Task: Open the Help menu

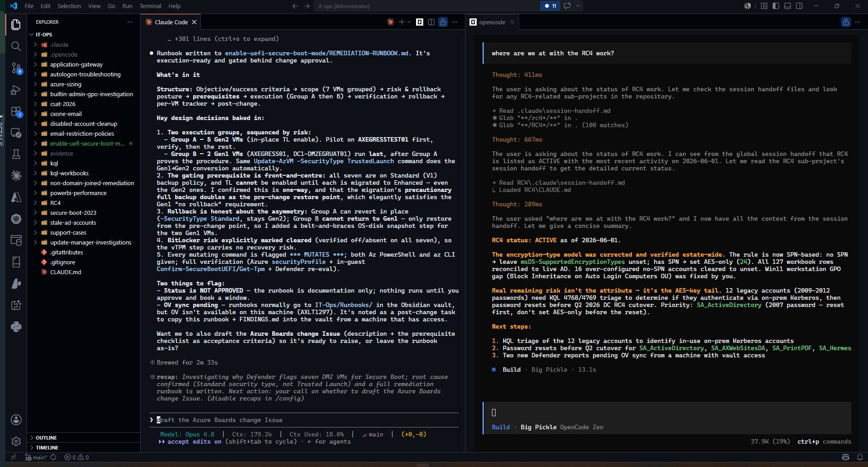Action: (x=174, y=6)
